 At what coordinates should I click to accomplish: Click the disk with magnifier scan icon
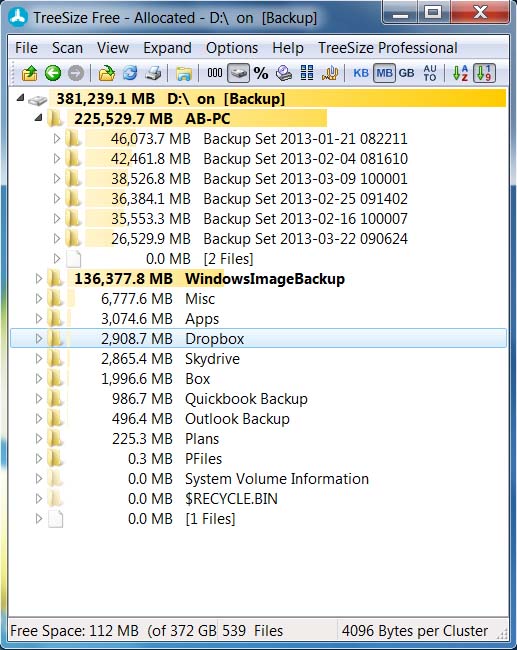(x=284, y=73)
